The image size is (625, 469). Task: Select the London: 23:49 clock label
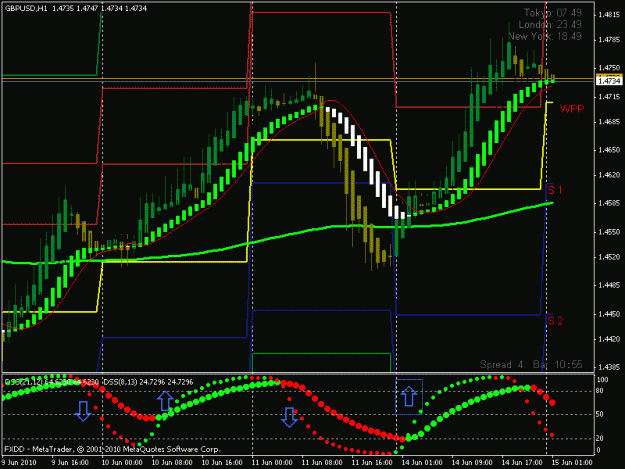[x=550, y=25]
